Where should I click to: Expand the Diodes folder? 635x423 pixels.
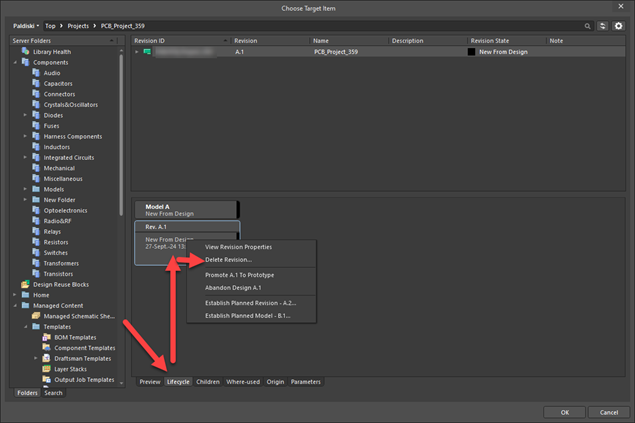coord(26,114)
